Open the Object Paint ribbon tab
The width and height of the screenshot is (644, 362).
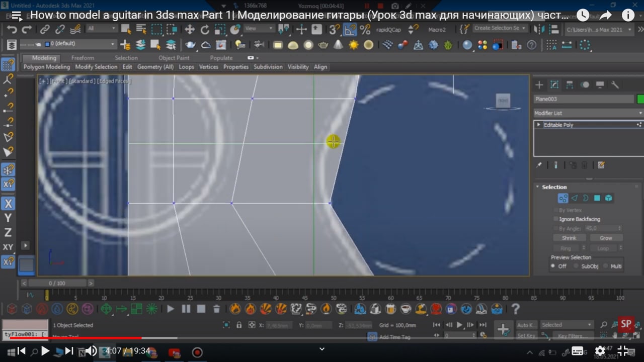pos(174,58)
